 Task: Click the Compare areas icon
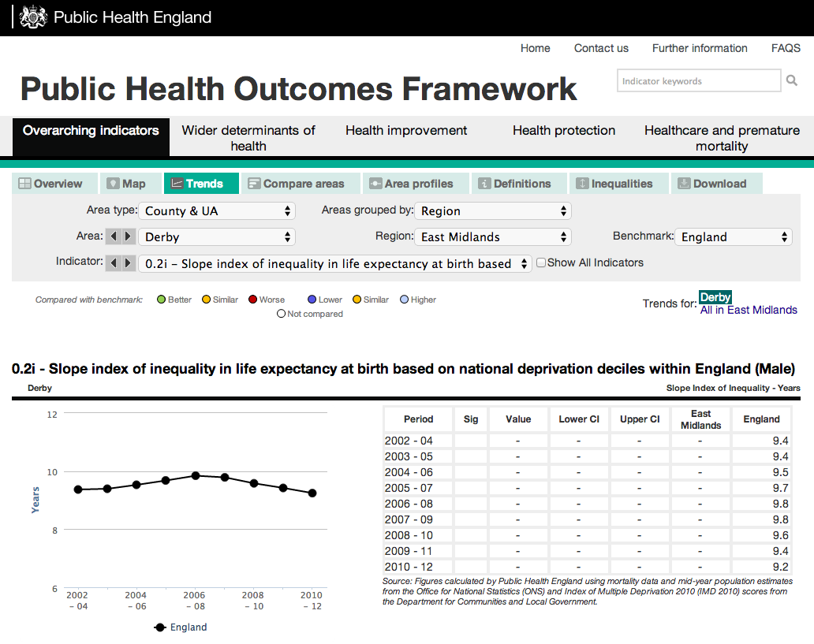coord(254,184)
